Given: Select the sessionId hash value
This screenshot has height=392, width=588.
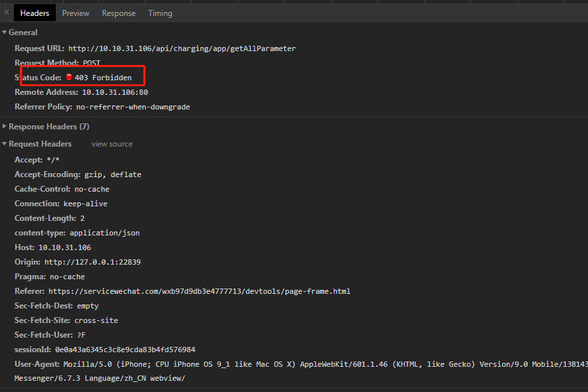Looking at the screenshot, I should tap(125, 350).
